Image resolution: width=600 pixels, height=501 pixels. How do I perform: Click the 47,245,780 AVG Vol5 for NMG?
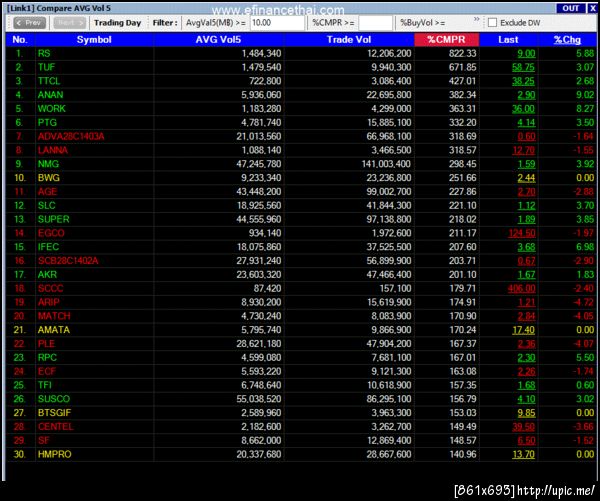[x=259, y=164]
